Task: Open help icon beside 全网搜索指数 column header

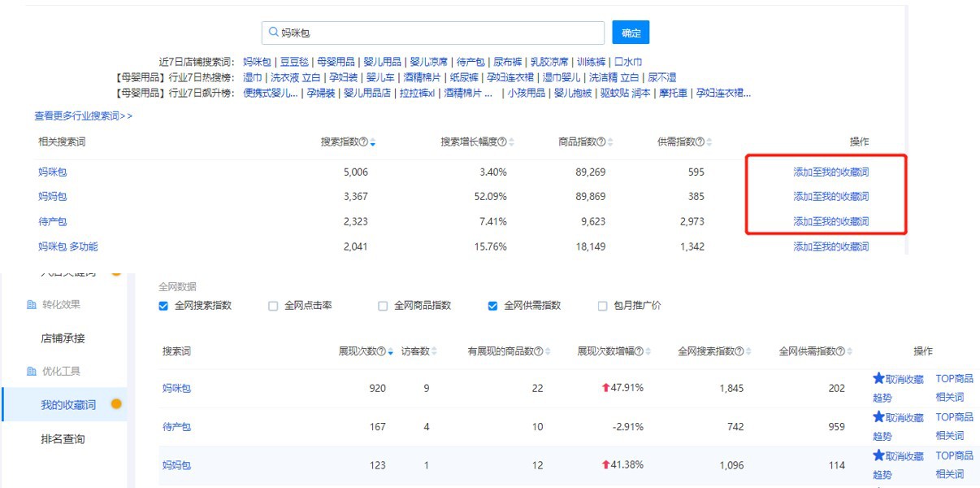Action: tap(739, 351)
